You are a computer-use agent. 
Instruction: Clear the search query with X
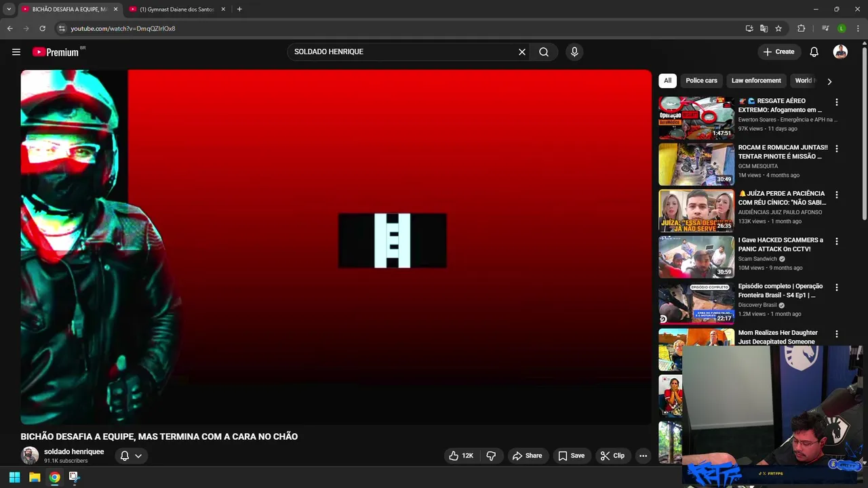pyautogui.click(x=522, y=52)
